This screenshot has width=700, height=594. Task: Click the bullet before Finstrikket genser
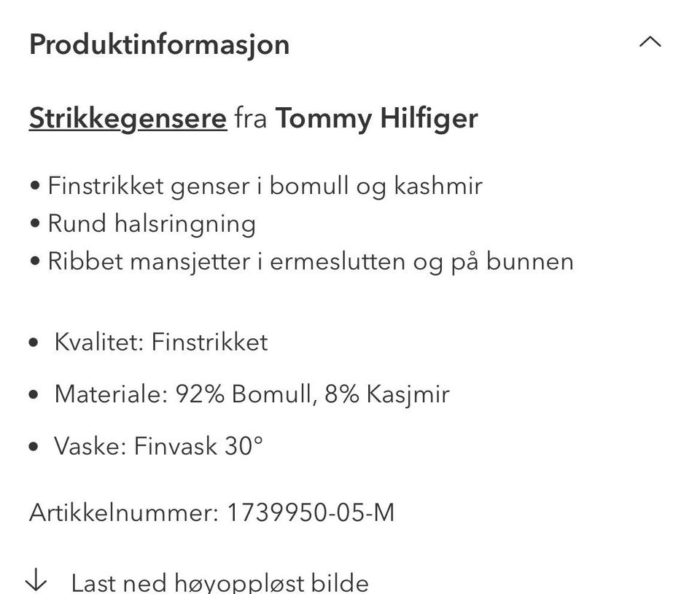click(x=35, y=187)
